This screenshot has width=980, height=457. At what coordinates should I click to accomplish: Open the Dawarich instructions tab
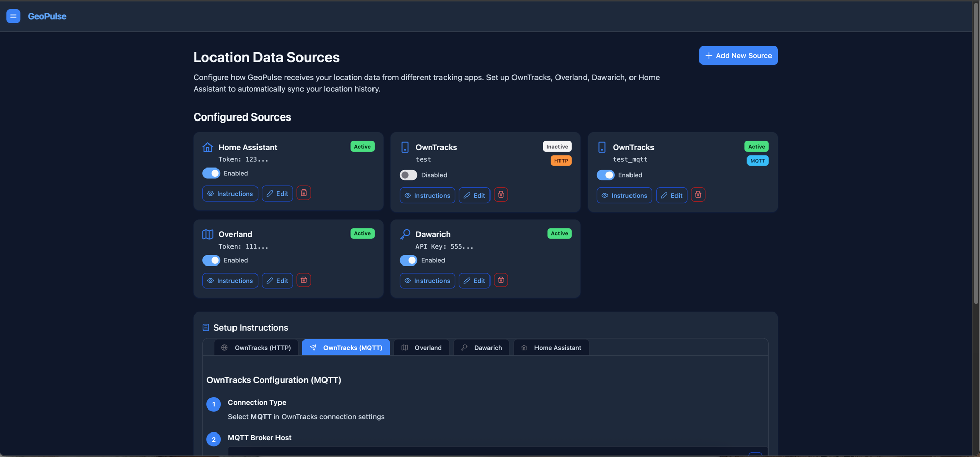click(x=481, y=347)
